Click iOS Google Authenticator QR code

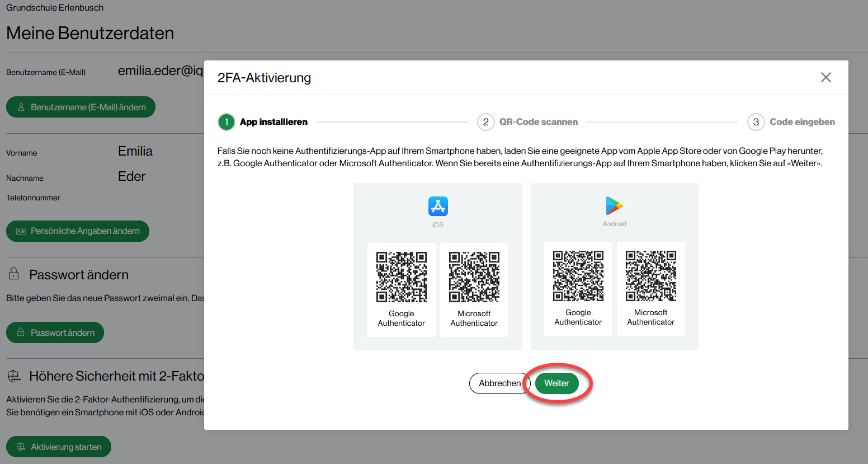click(402, 277)
